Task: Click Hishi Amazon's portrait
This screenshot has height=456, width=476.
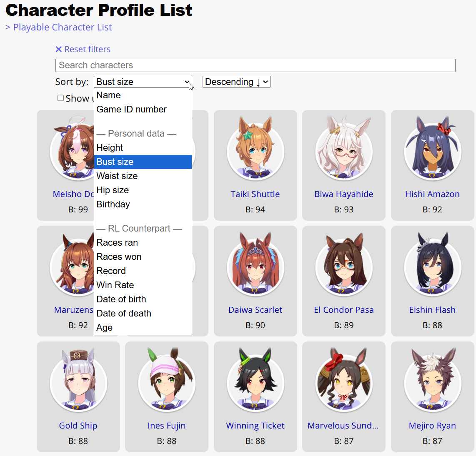Action: 433,149
